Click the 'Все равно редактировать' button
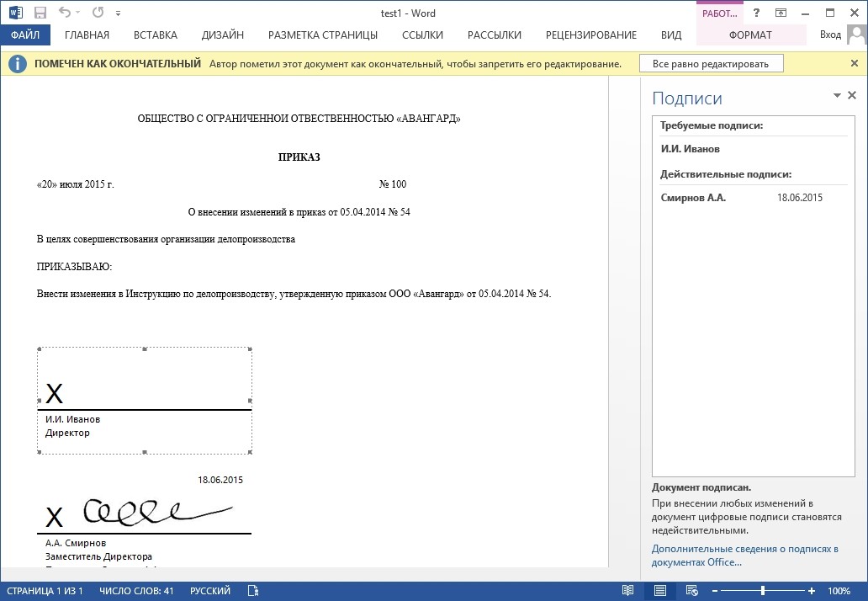Image resolution: width=868 pixels, height=601 pixels. (x=711, y=64)
